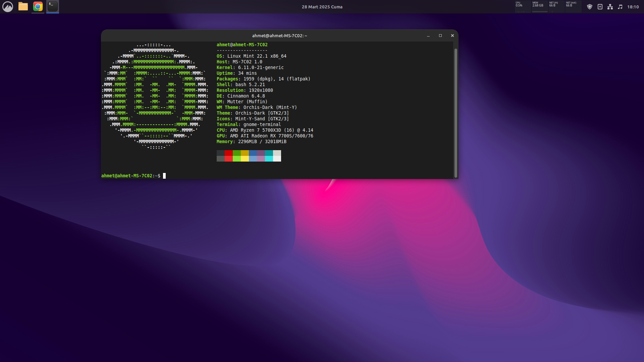
Task: Click the bright yellow color swatch
Action: tap(245, 159)
